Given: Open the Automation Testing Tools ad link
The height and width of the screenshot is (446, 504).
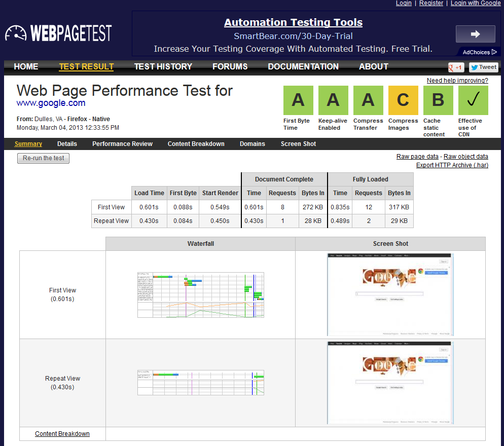Looking at the screenshot, I should [293, 22].
